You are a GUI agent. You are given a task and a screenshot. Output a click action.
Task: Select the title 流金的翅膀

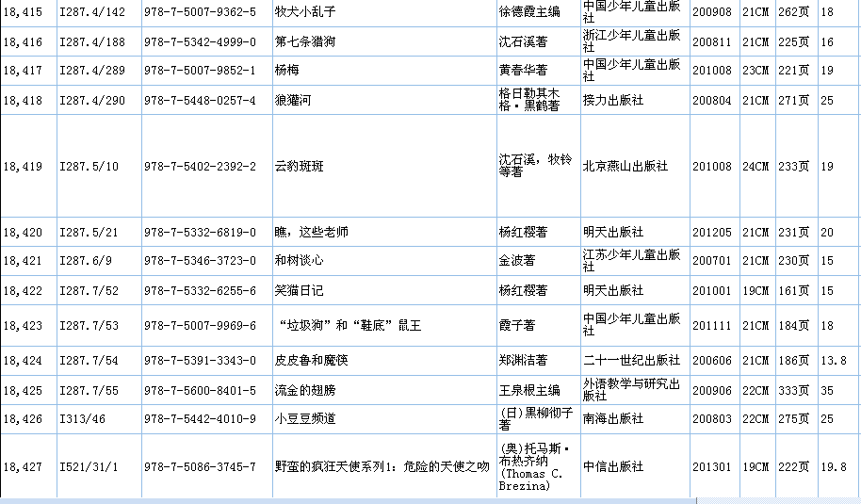305,391
